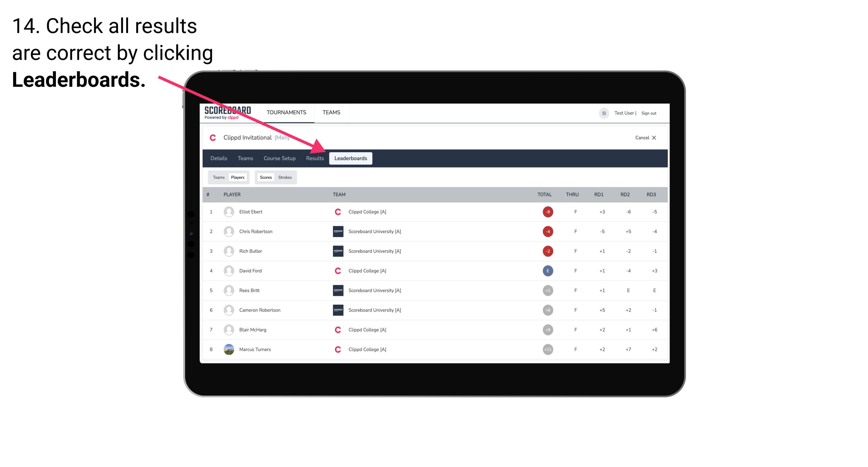Toggle the Scores filter view
This screenshot has width=868, height=467.
266,177
